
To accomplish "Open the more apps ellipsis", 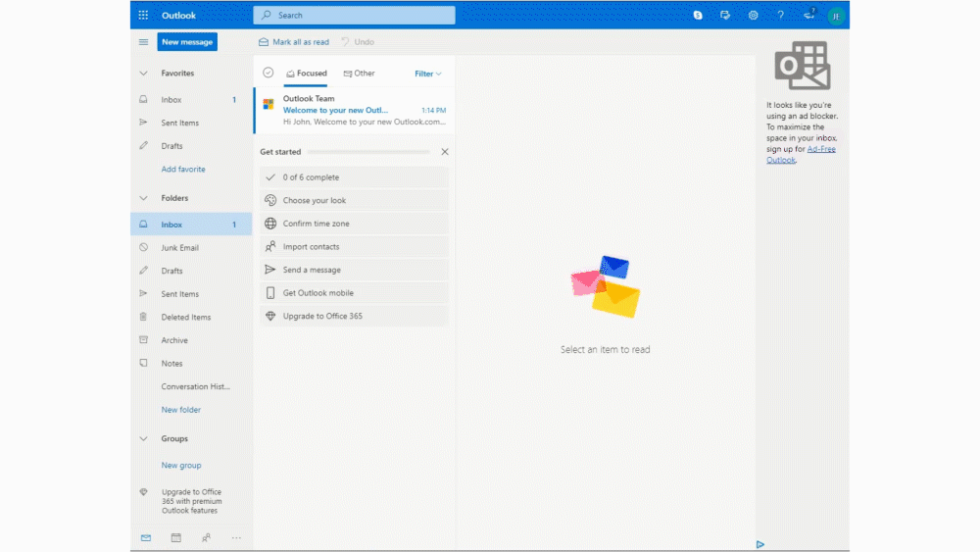I will point(236,537).
